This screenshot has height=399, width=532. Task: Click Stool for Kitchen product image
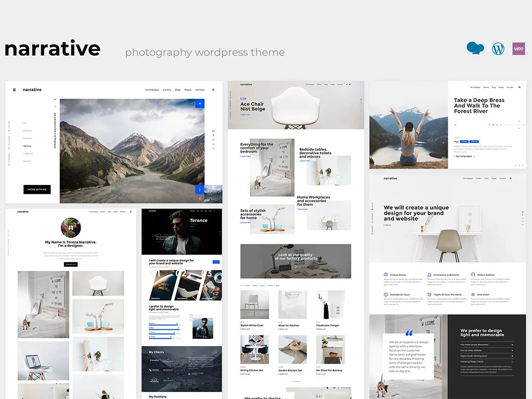pos(292,304)
